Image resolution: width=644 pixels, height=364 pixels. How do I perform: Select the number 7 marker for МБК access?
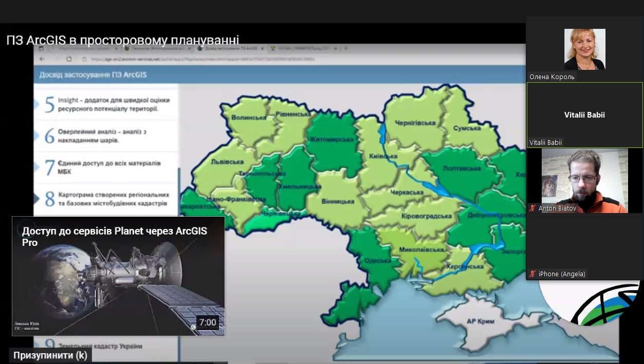point(49,167)
